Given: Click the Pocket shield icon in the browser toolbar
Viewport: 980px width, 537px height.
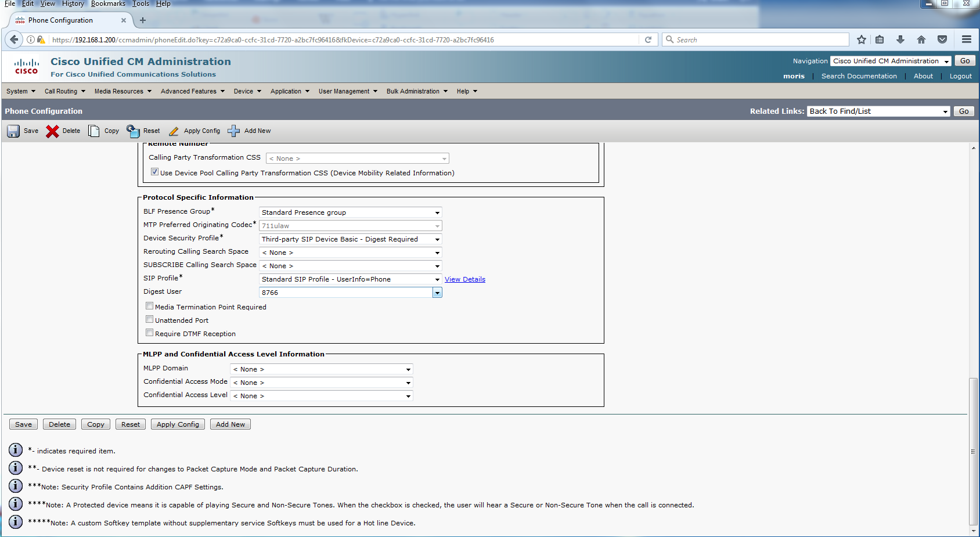Looking at the screenshot, I should pyautogui.click(x=942, y=39).
